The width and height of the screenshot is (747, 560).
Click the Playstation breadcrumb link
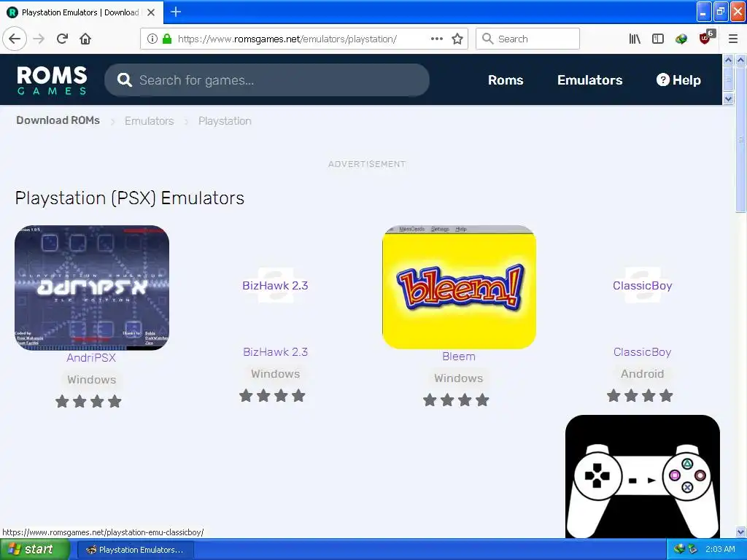pos(225,121)
